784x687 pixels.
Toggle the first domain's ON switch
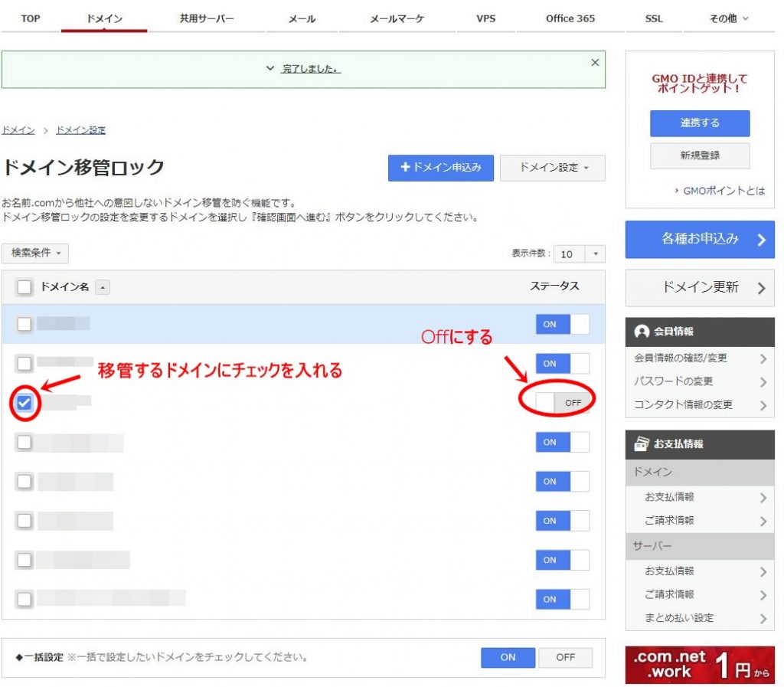[562, 324]
